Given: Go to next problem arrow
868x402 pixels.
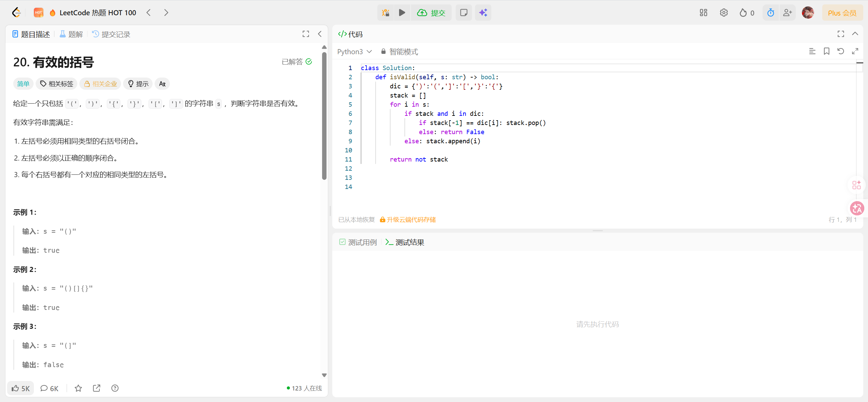Looking at the screenshot, I should 166,13.
